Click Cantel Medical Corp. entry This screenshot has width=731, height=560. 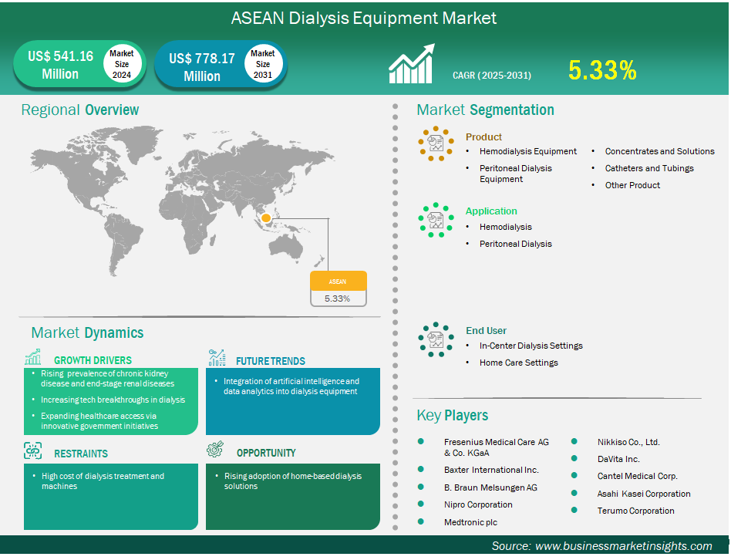click(x=637, y=477)
